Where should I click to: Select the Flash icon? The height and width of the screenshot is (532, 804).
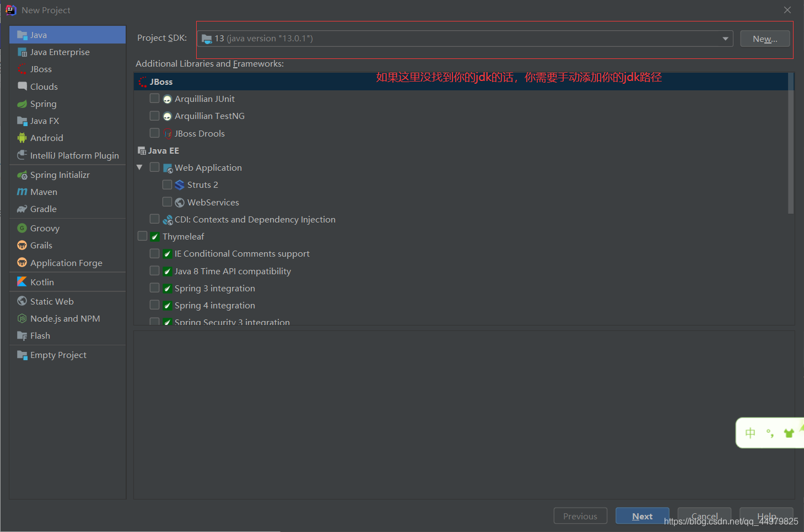tap(22, 335)
